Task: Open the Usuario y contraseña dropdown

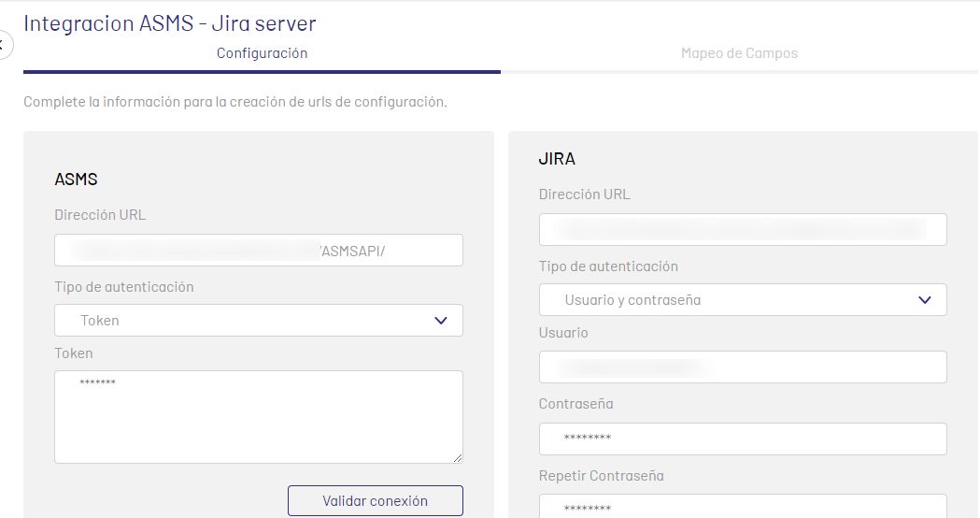Action: pyautogui.click(x=743, y=299)
